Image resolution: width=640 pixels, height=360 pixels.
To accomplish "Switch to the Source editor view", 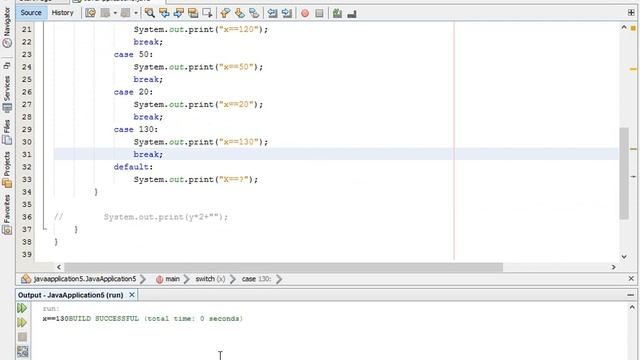I will click(x=31, y=13).
